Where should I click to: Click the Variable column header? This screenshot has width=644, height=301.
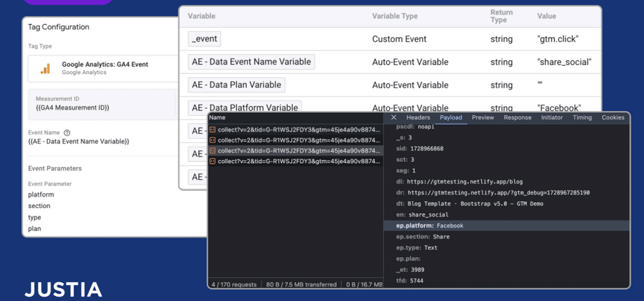202,16
